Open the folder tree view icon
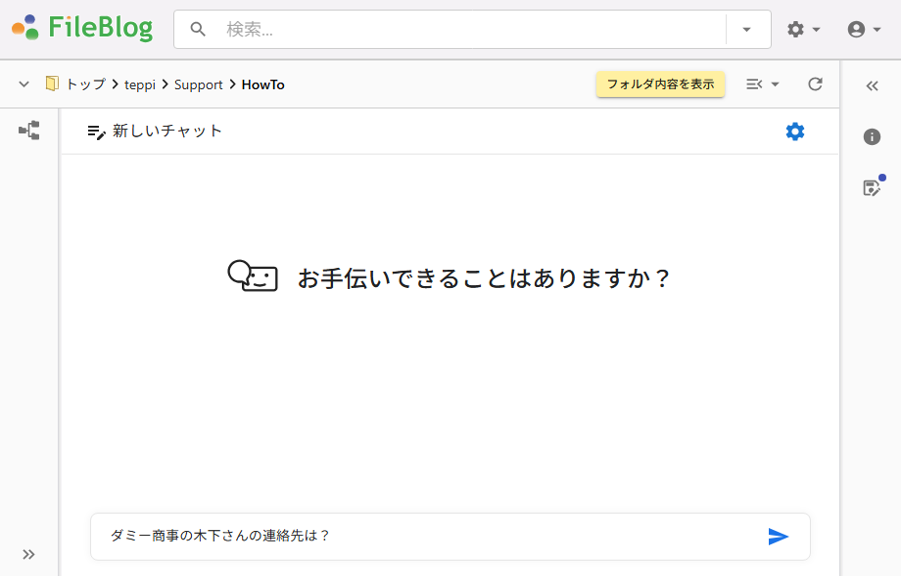 (29, 130)
